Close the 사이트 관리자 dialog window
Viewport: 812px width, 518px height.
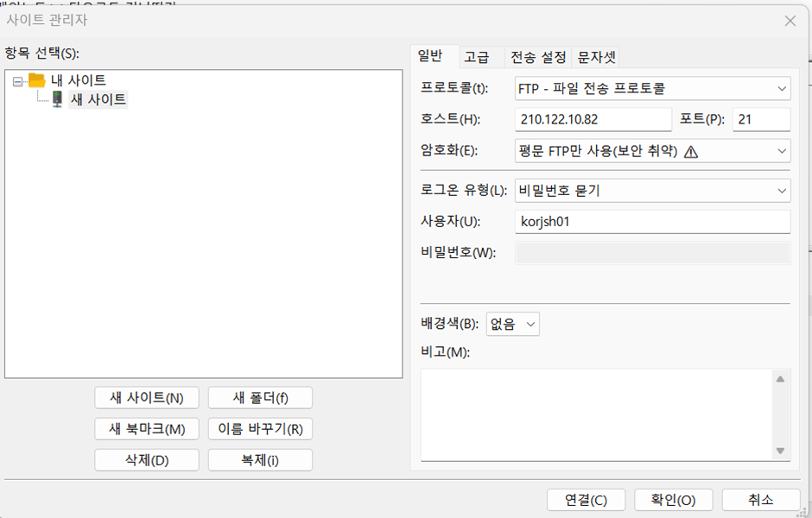pos(790,21)
